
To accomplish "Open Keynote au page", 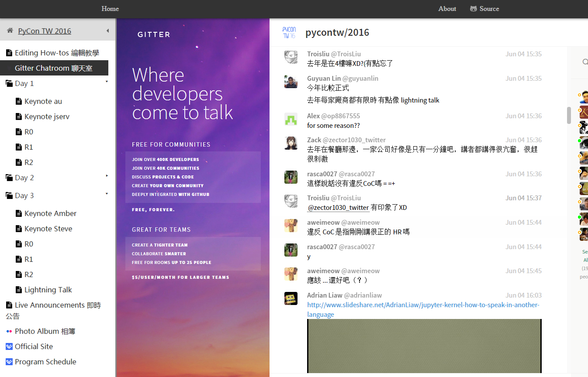I will coord(43,101).
